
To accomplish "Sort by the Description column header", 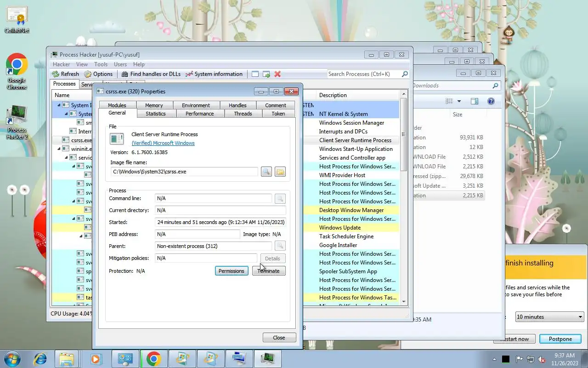I will (x=357, y=95).
